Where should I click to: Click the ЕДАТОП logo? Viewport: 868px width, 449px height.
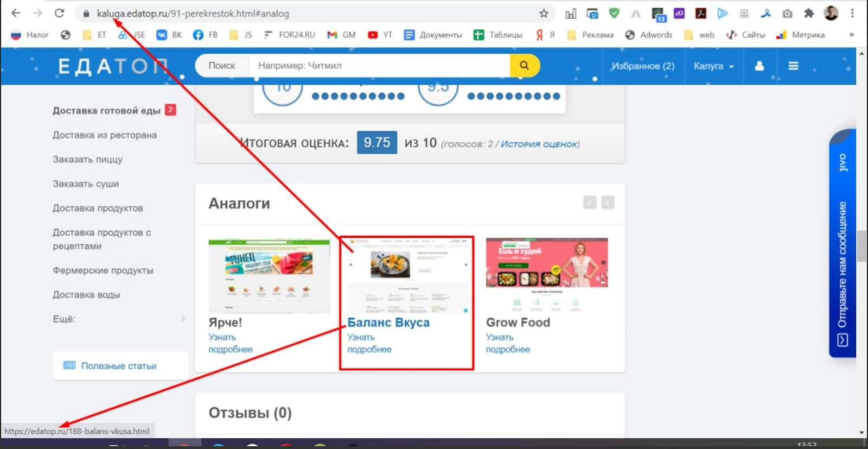(x=113, y=66)
